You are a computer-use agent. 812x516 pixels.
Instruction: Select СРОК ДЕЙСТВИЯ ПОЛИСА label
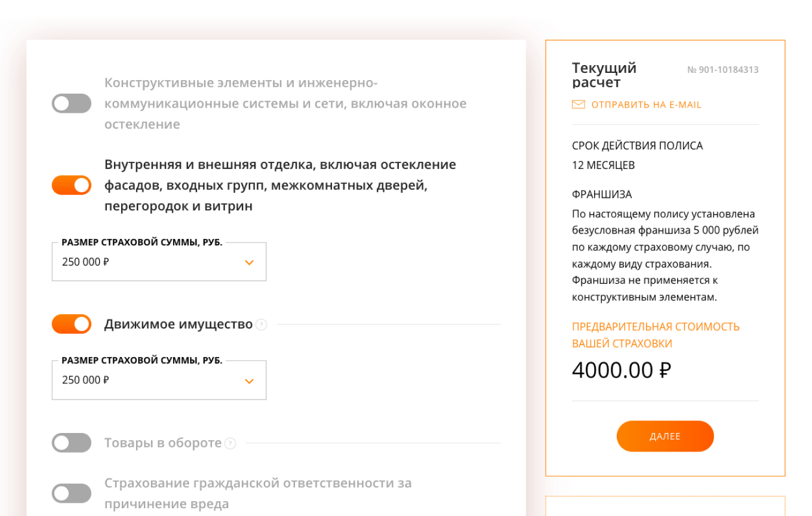[637, 145]
